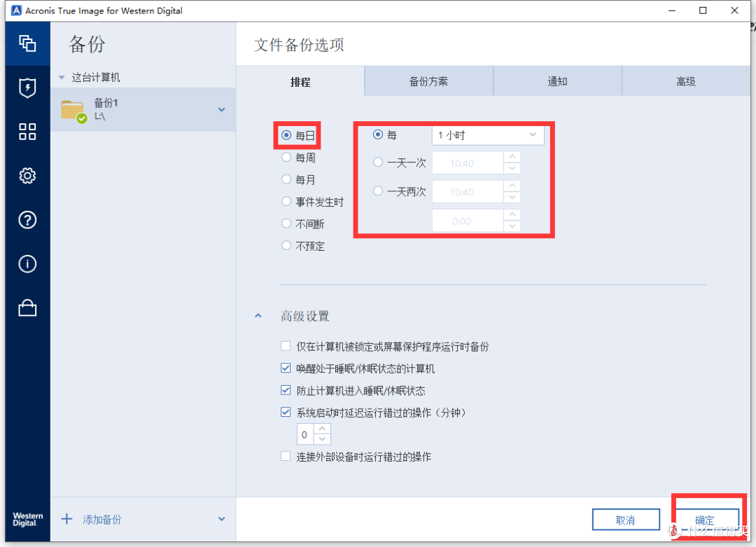
Task: Select the 一天一次 radio button
Action: point(378,162)
